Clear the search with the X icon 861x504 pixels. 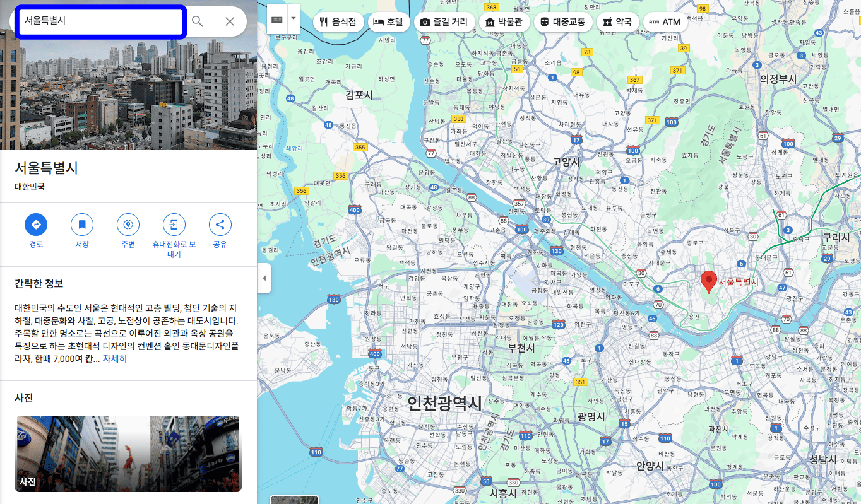coord(230,21)
